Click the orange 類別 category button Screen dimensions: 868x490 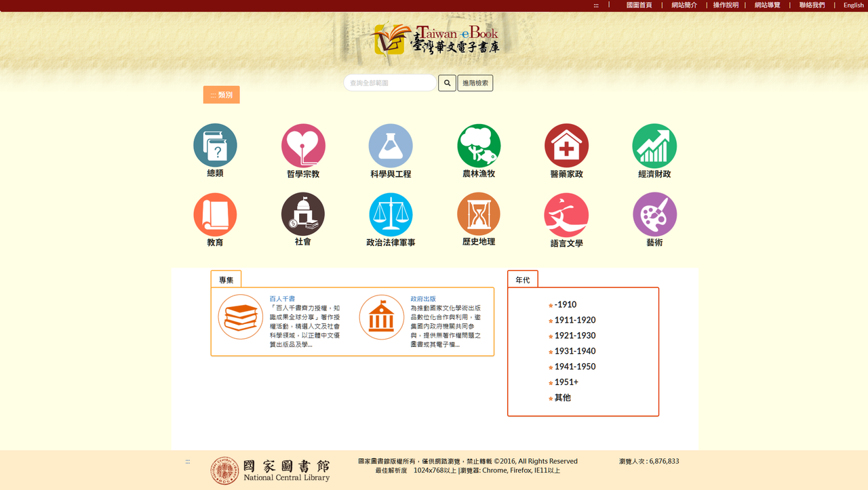(222, 95)
